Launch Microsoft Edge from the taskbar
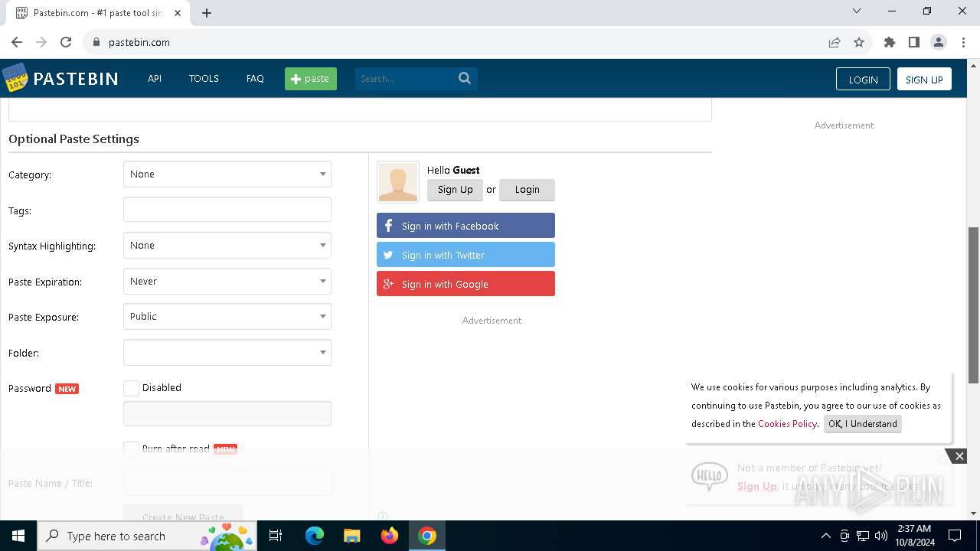 coord(315,536)
